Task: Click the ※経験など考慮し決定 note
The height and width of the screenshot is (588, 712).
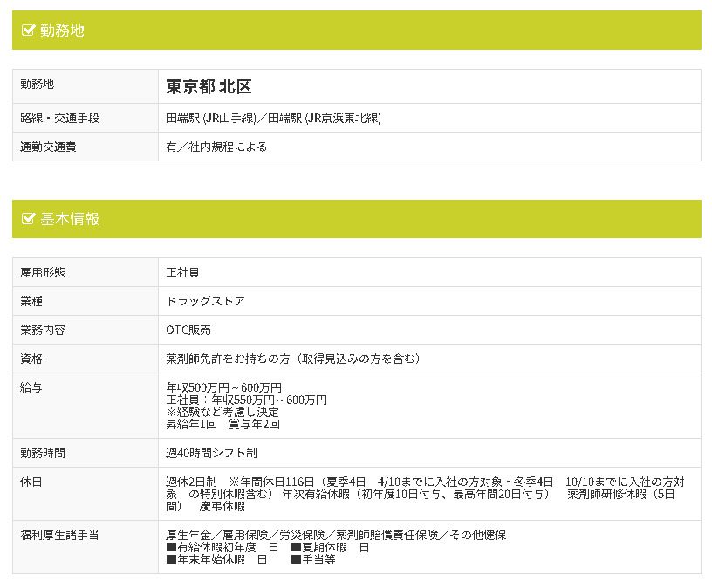Action: tap(222, 413)
